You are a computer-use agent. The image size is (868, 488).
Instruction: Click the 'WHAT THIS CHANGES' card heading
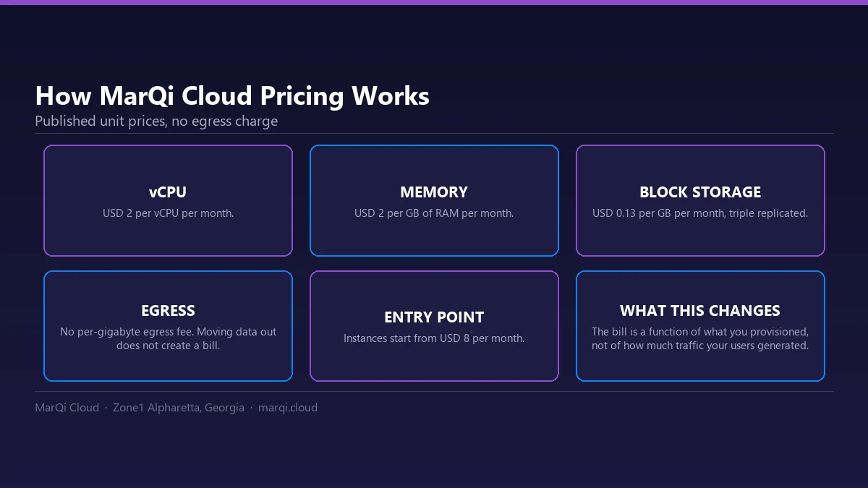[700, 310]
